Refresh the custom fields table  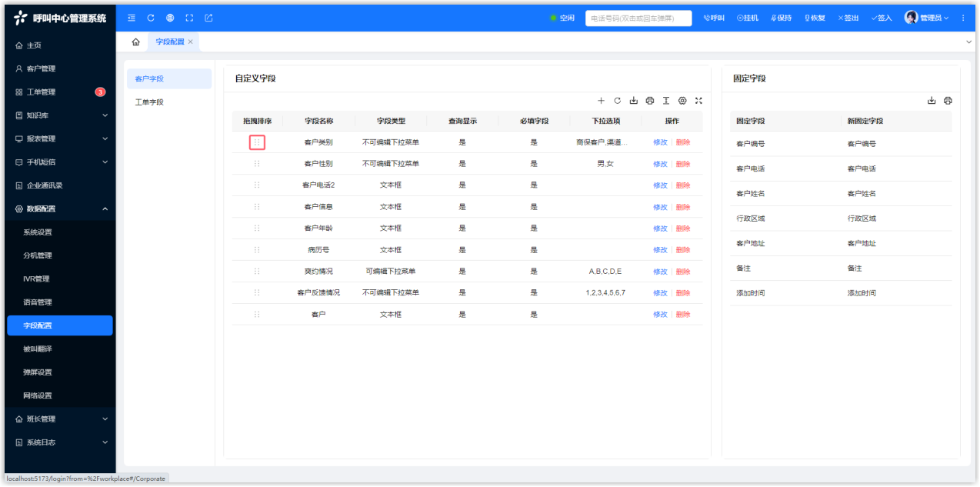(617, 101)
